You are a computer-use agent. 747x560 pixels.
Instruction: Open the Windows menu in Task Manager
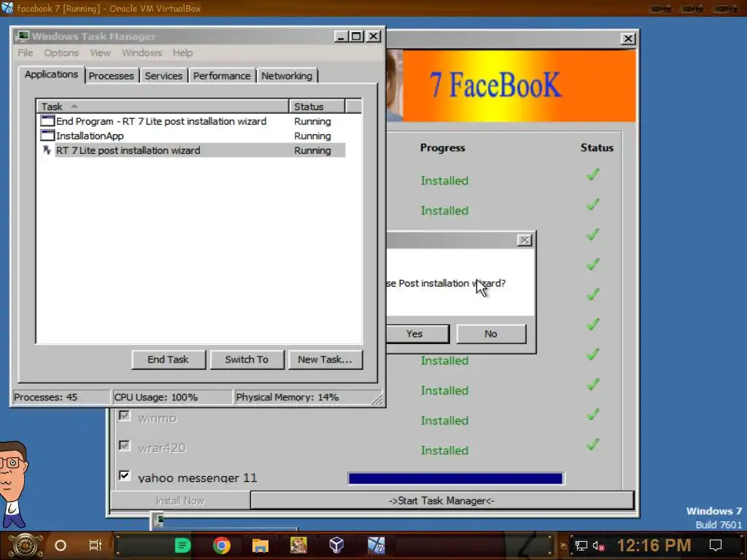point(142,52)
